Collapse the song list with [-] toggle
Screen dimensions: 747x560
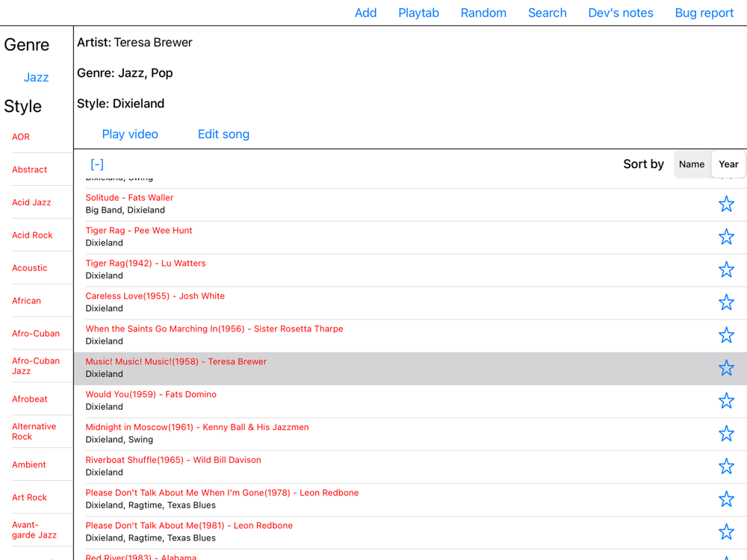(97, 164)
